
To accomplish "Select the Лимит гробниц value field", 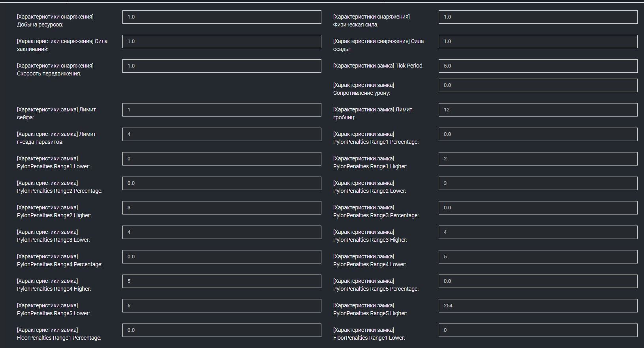I will pyautogui.click(x=538, y=110).
